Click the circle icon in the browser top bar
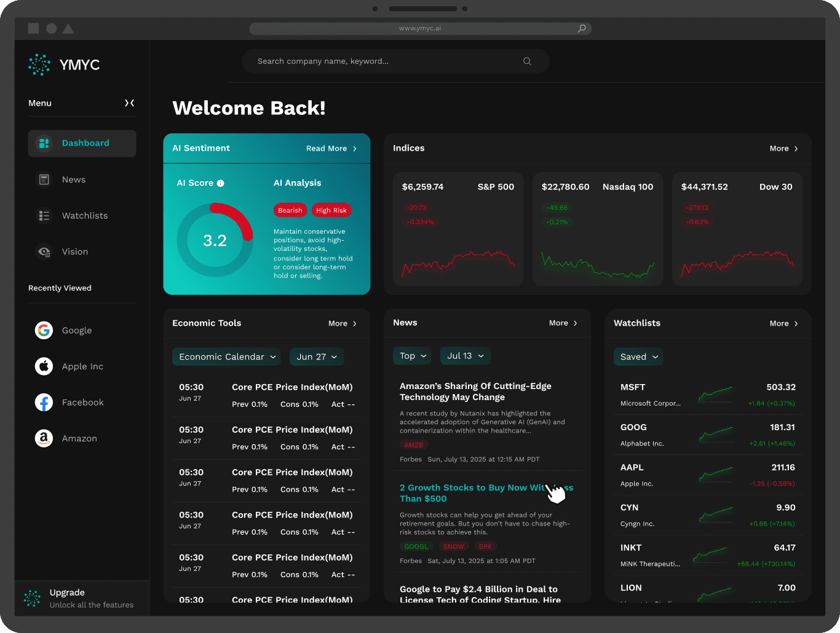 click(x=52, y=28)
